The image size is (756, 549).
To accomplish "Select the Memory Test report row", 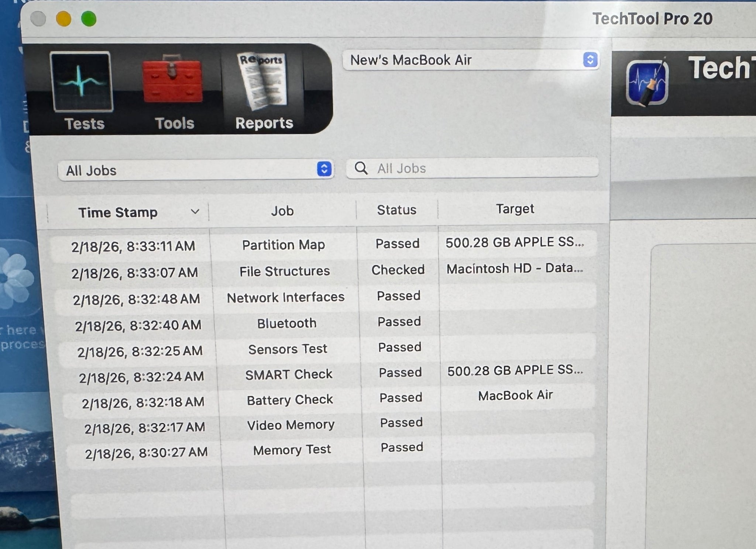I will click(292, 450).
